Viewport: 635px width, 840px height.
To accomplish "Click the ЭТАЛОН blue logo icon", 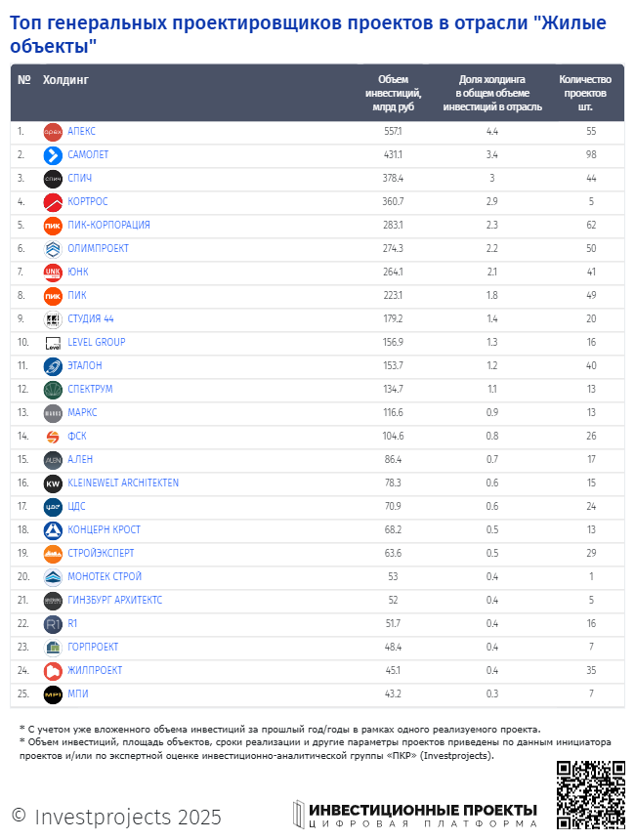I will click(x=53, y=366).
